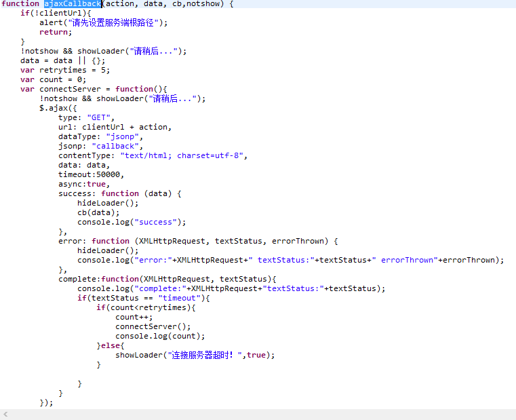
Task: Click the 'data = data || {};' line
Action: pyautogui.click(x=62, y=60)
